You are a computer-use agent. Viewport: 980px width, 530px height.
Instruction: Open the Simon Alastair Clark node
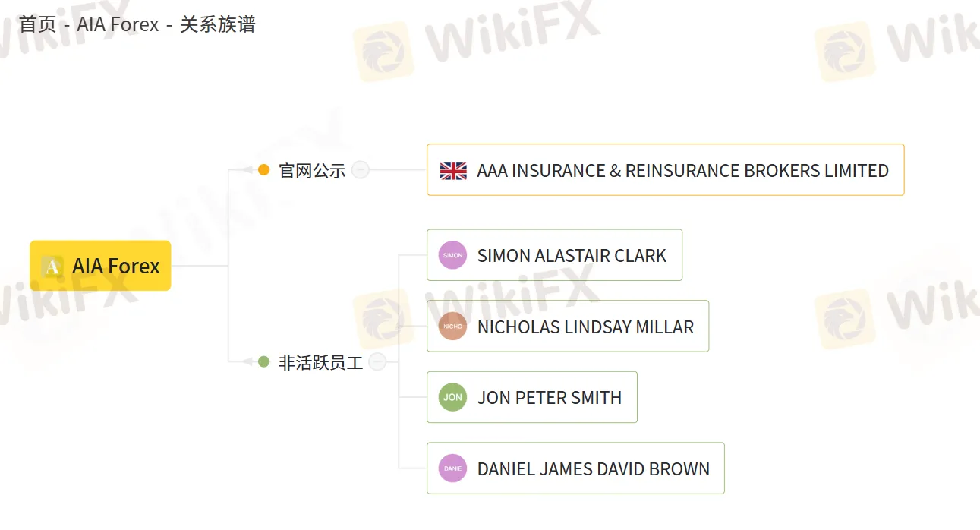571,256
